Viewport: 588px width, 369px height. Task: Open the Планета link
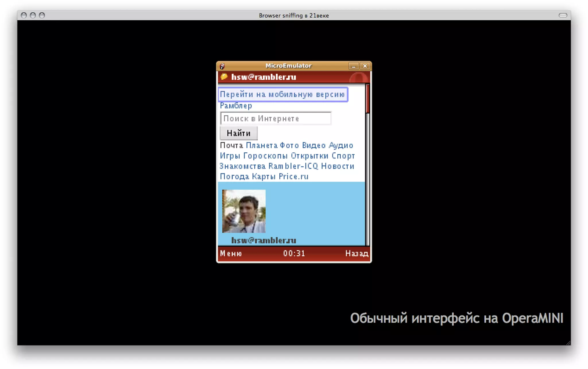pos(262,145)
